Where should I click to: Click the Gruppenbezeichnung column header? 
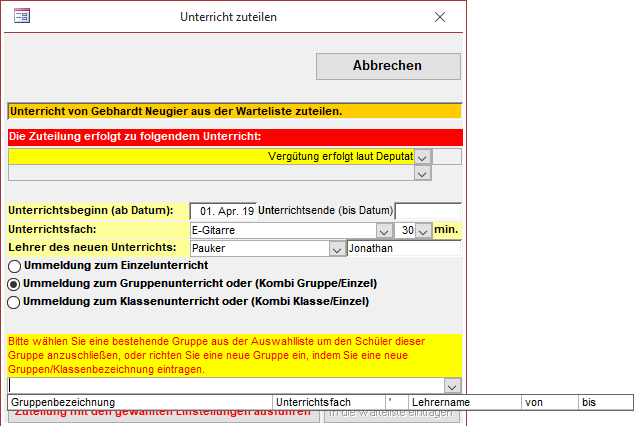(140, 402)
